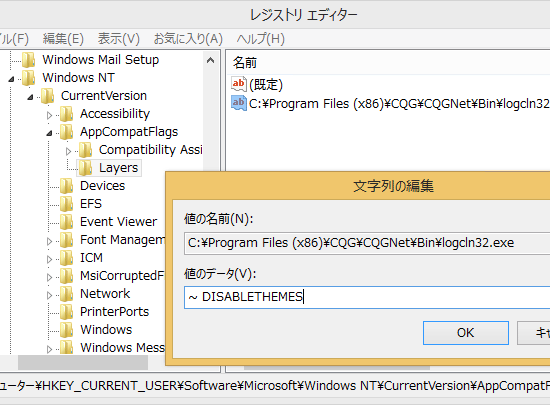The image size is (550, 405).
Task: Click the AppCompatFlags folder icon
Action: tap(66, 132)
